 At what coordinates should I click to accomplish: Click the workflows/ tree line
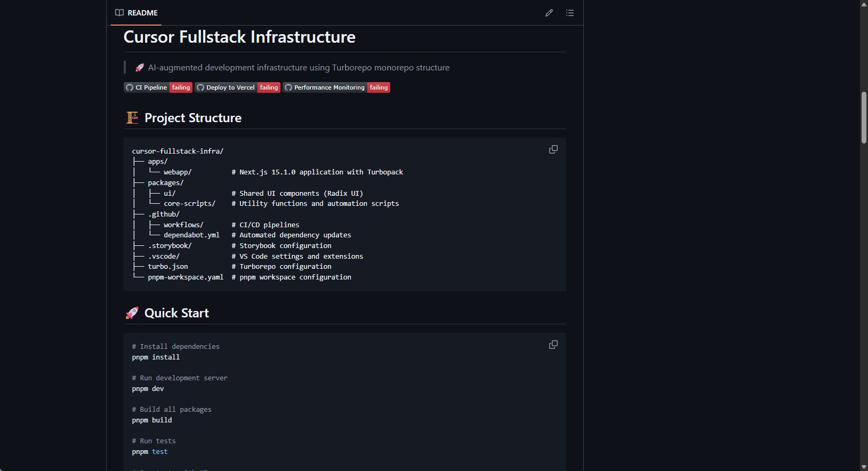(183, 225)
